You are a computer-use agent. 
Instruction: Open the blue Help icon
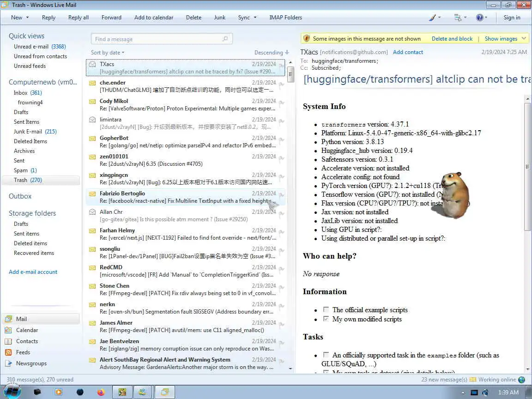479,17
